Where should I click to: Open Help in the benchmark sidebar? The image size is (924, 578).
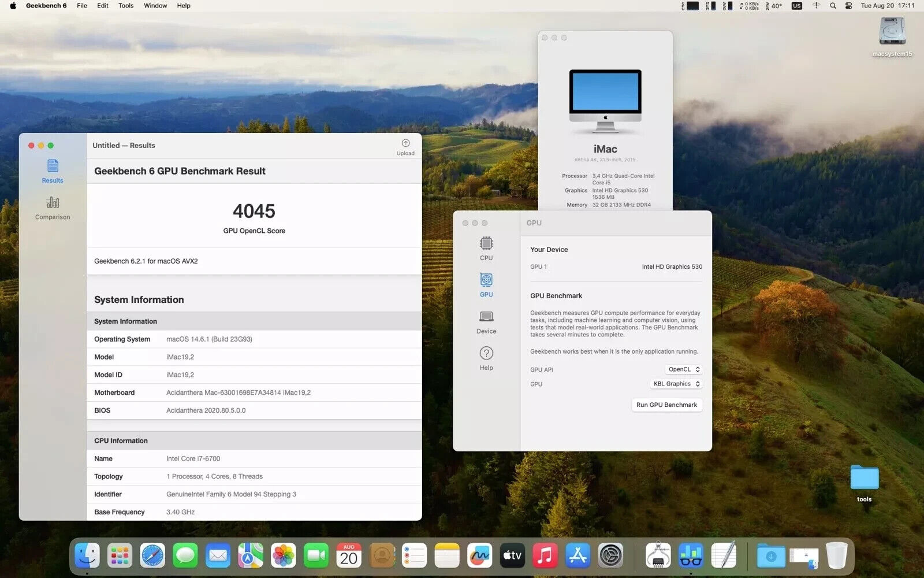click(486, 358)
